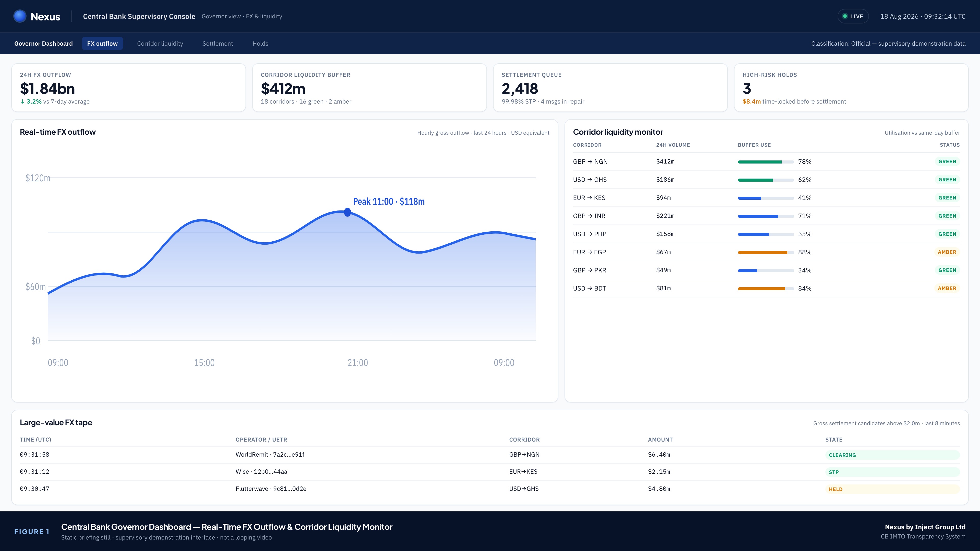Select 'Wise · 12b0…44aa' in the FX tape
Screen dimensions: 980x551
coord(261,472)
